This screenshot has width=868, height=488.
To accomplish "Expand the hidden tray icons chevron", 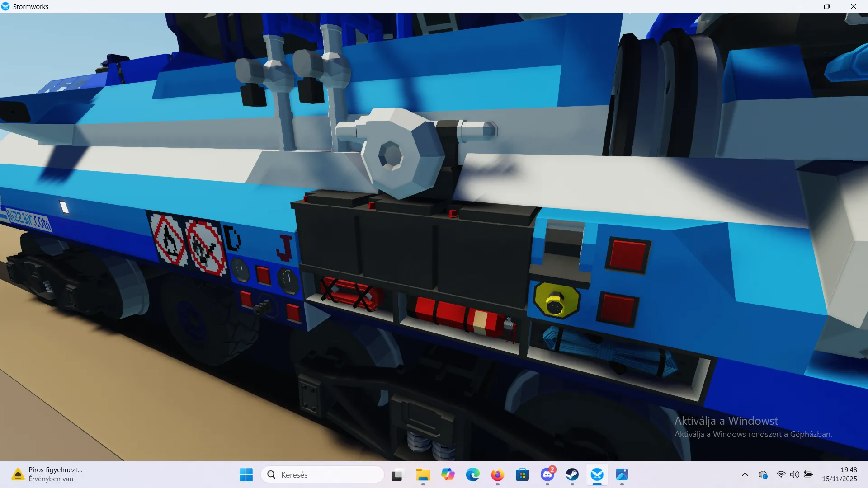I will pos(745,474).
